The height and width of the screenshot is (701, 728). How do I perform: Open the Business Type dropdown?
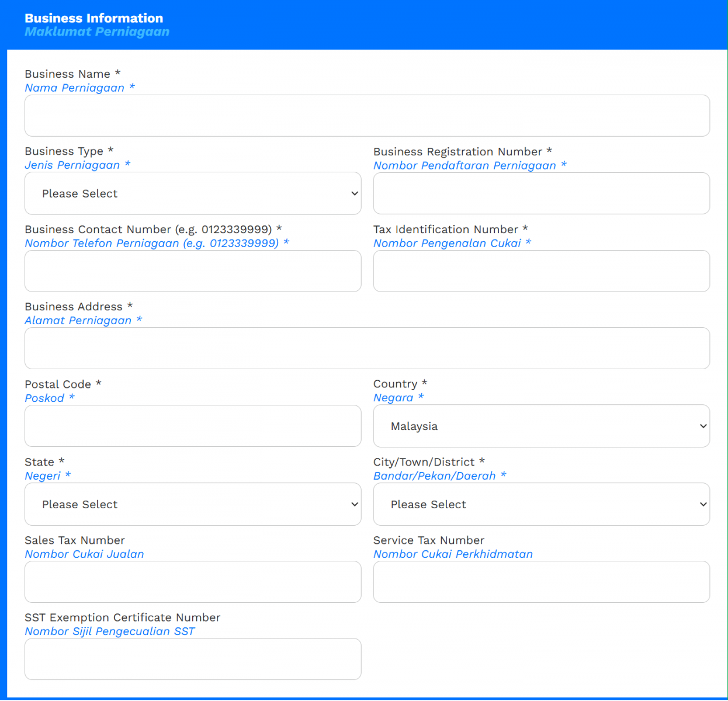coord(193,193)
